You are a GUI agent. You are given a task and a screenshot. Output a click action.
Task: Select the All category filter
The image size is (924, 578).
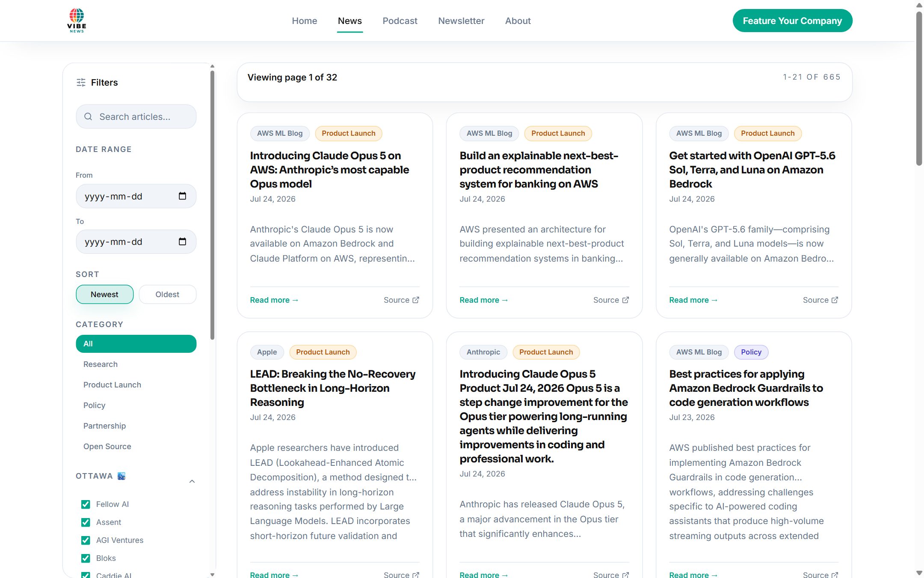tap(136, 344)
